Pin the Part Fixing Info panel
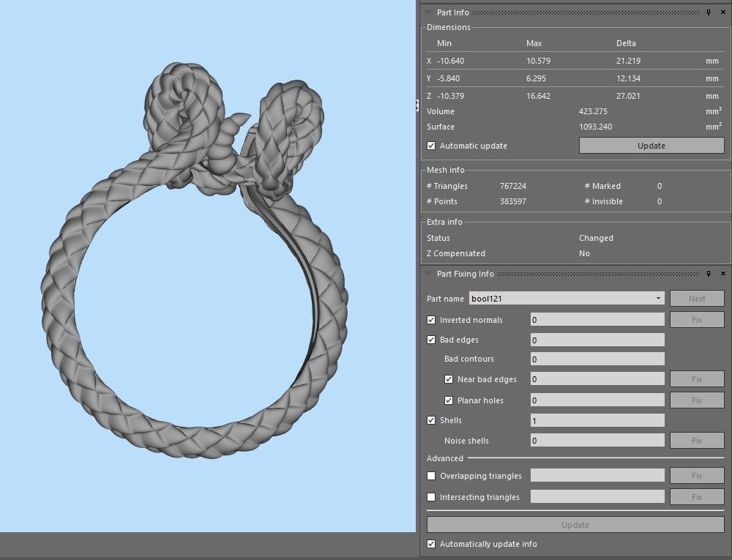 point(708,274)
